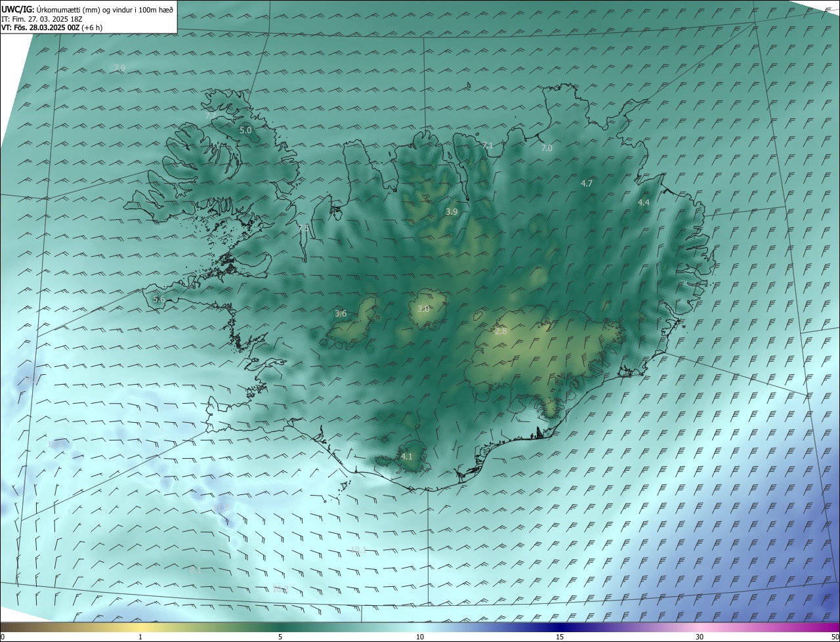Select the initial time 'IT: Fim. 27. 03. 2025 18Z'
Screen dimensions: 840x642
pyautogui.click(x=41, y=19)
